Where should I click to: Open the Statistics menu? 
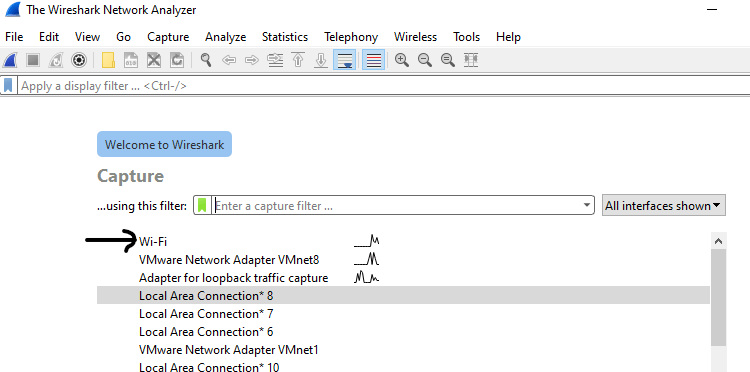pos(285,37)
